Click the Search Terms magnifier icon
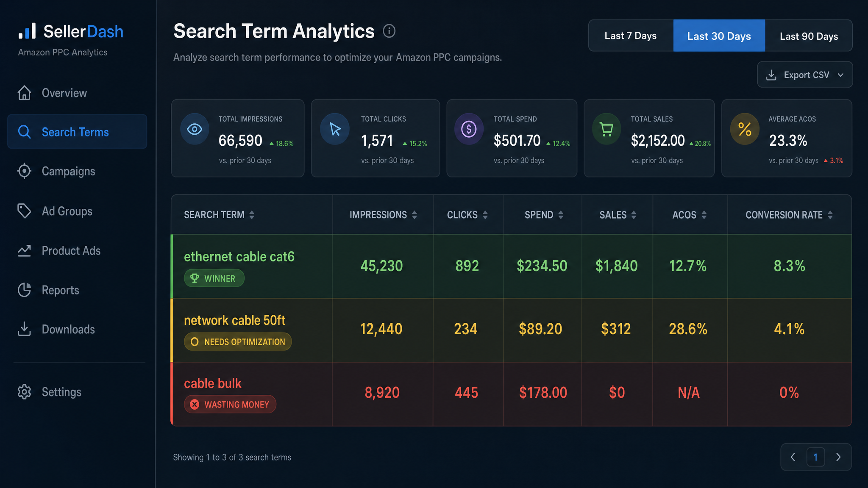 click(x=24, y=132)
